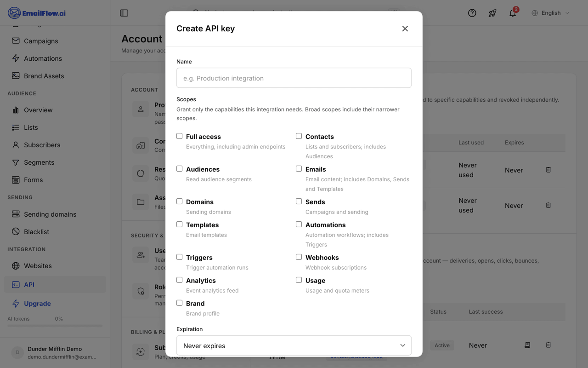
Task: Check the Triggers scope
Action: 180,257
